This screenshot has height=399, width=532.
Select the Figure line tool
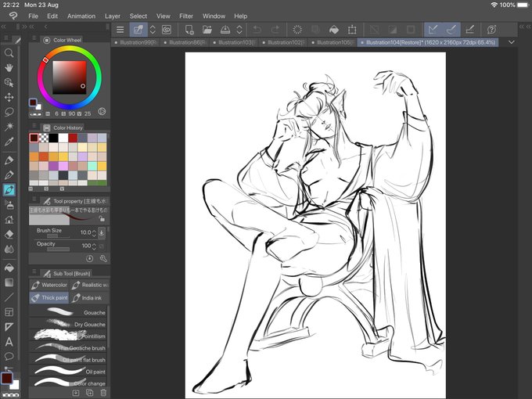(x=9, y=297)
